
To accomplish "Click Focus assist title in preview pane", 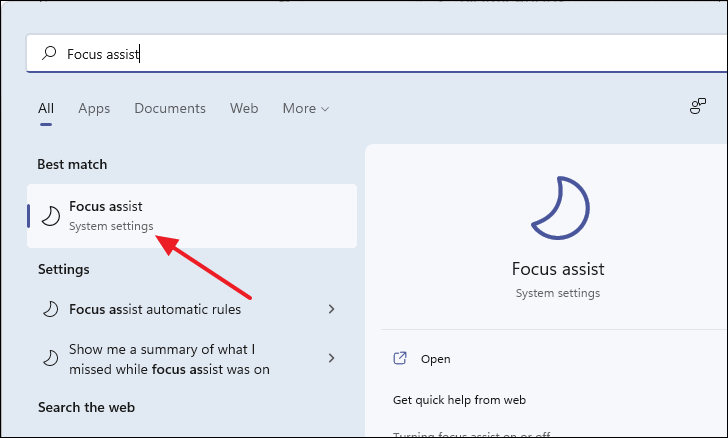I will [x=558, y=269].
